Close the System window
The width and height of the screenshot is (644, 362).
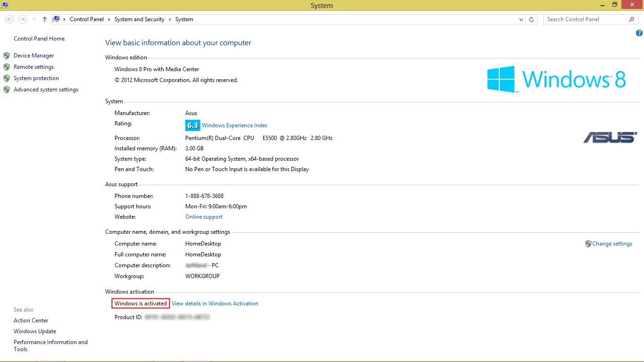pos(632,5)
